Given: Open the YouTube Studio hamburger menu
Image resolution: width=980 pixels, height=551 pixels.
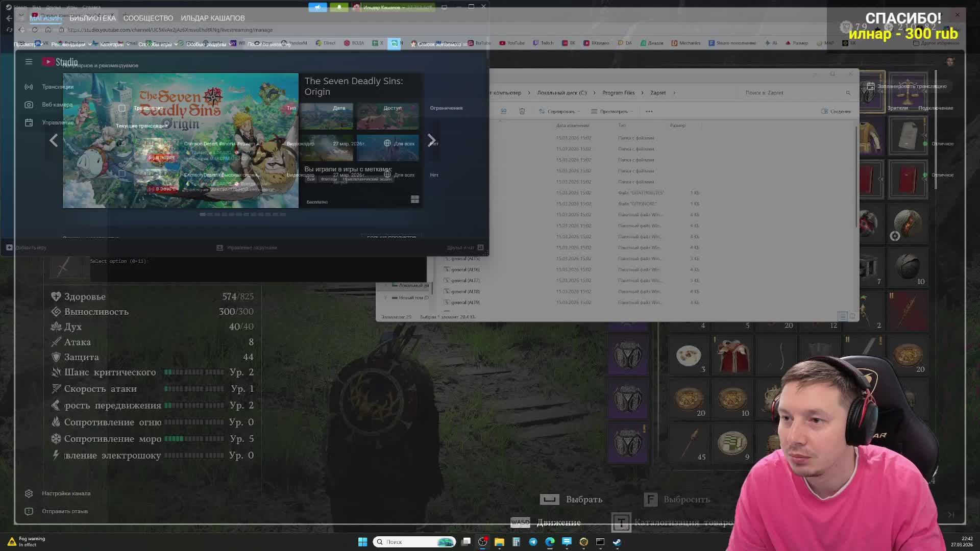Looking at the screenshot, I should [x=29, y=62].
